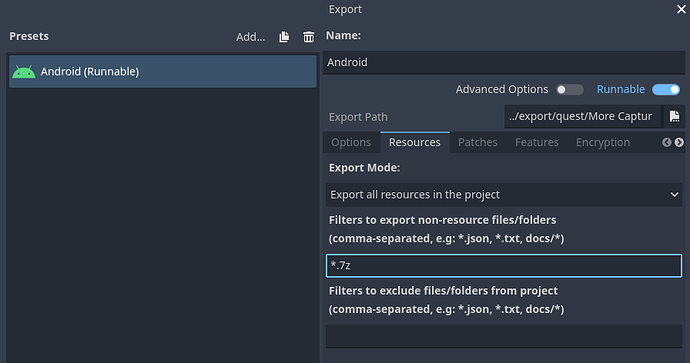Enable the Advanced Options toggle

(570, 90)
